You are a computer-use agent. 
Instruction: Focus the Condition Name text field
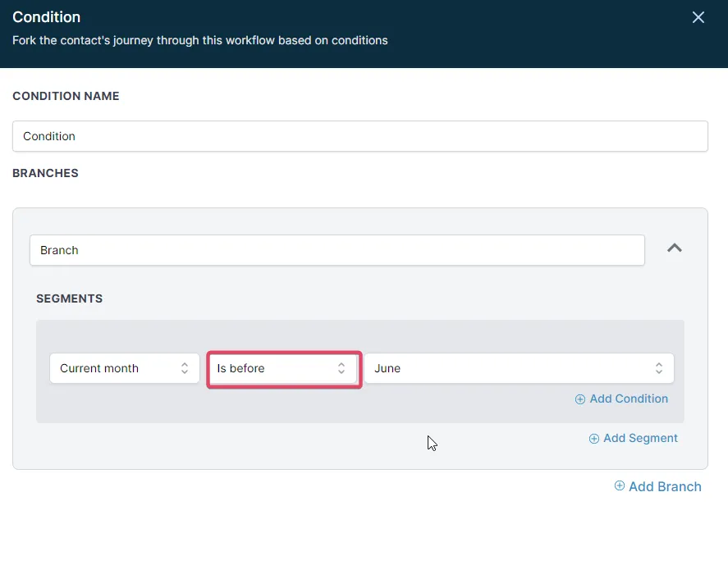(x=359, y=136)
